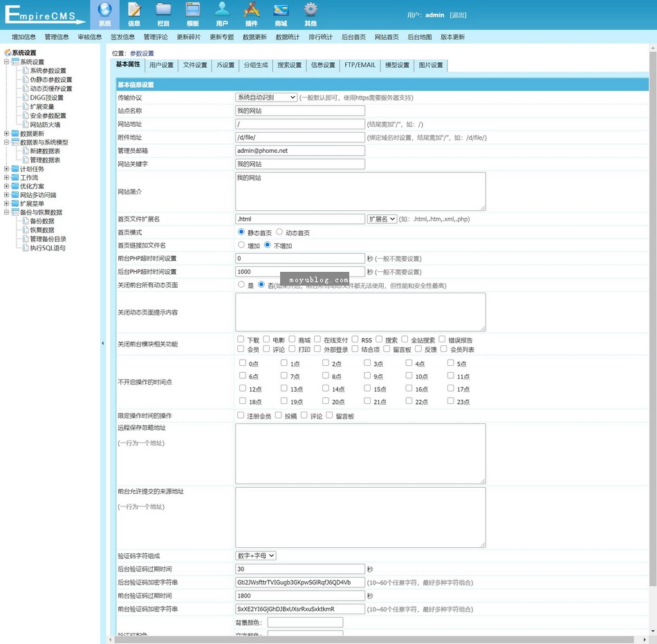Screen dimensions: 657x644
Task: Click the folder icon beside 工作流
Action: pos(15,178)
